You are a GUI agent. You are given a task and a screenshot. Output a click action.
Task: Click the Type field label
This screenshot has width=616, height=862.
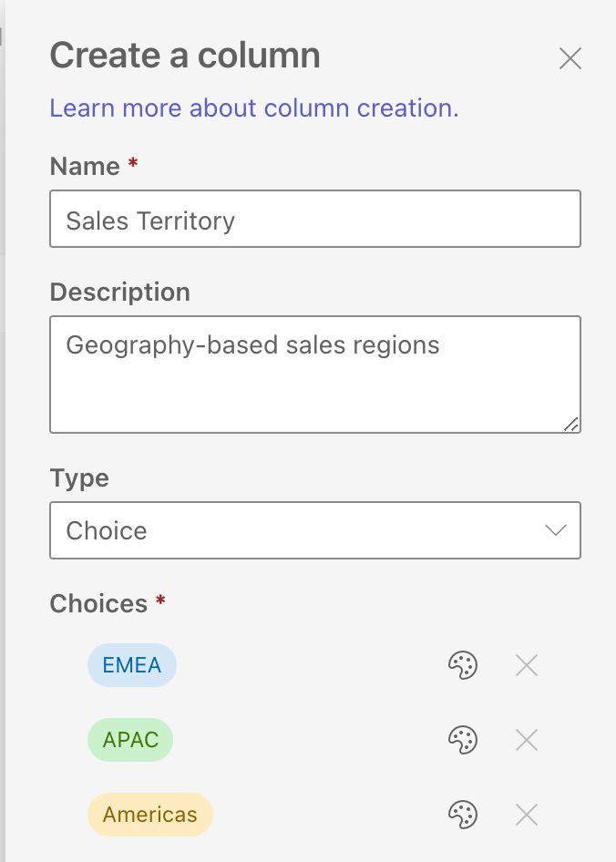(x=79, y=478)
